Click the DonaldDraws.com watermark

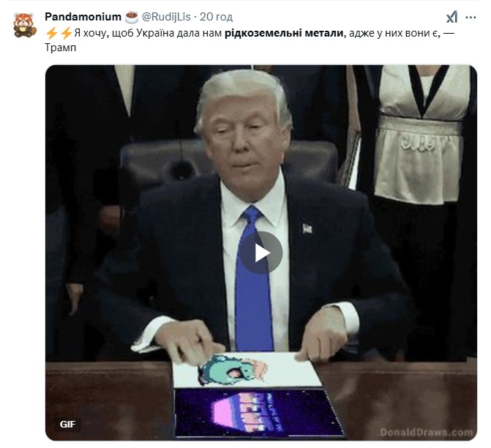coord(427,433)
